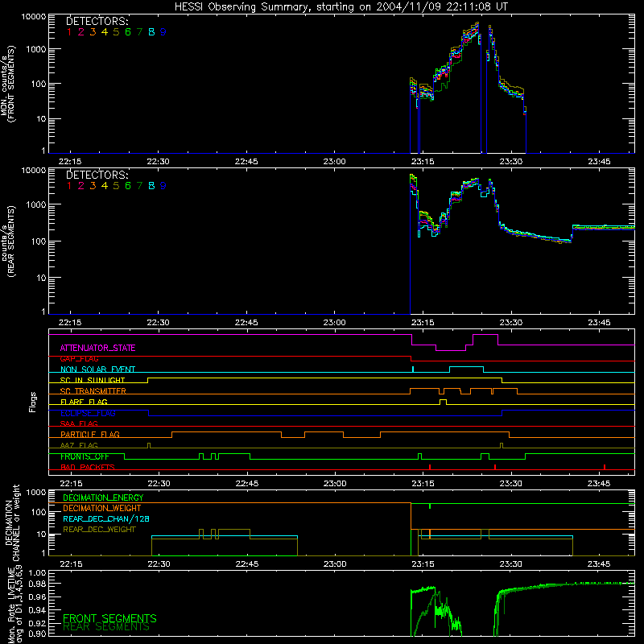Click the GAP_FLAG label
Image resolution: width=644 pixels, height=644 pixels.
tap(79, 358)
